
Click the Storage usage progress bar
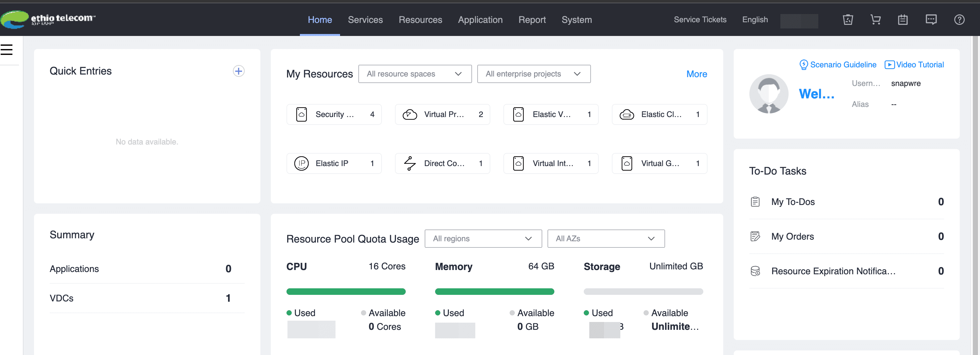(x=643, y=292)
